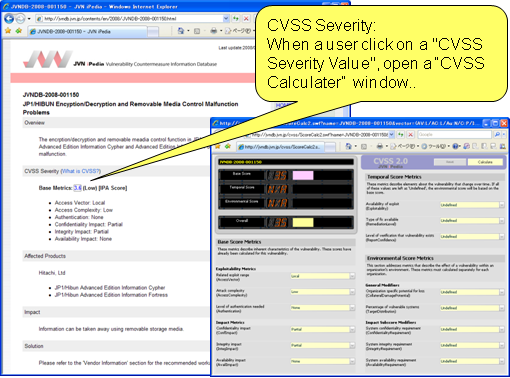The width and height of the screenshot is (510, 378).
Task: Click red Stop icon in calculator window
Action: pyautogui.click(x=411, y=135)
